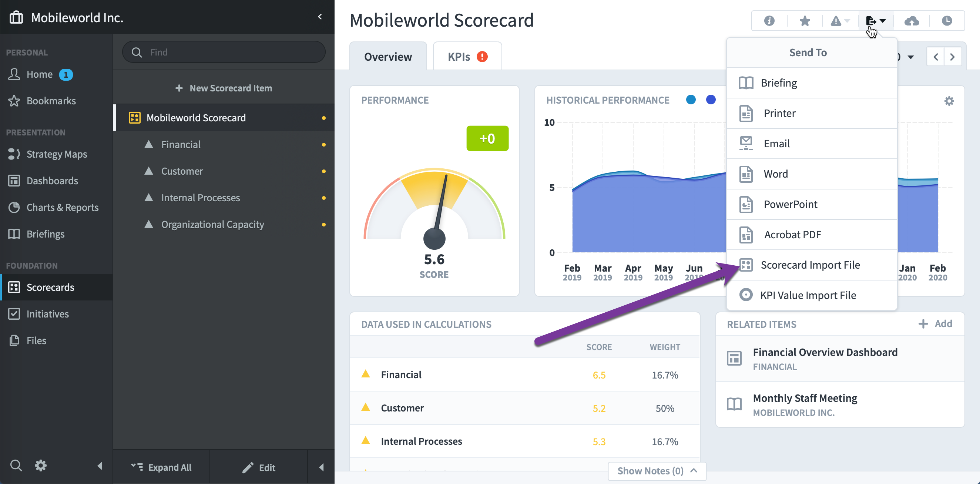This screenshot has width=980, height=484.
Task: Click the search magnifier in the bottom sidebar
Action: pyautogui.click(x=16, y=465)
